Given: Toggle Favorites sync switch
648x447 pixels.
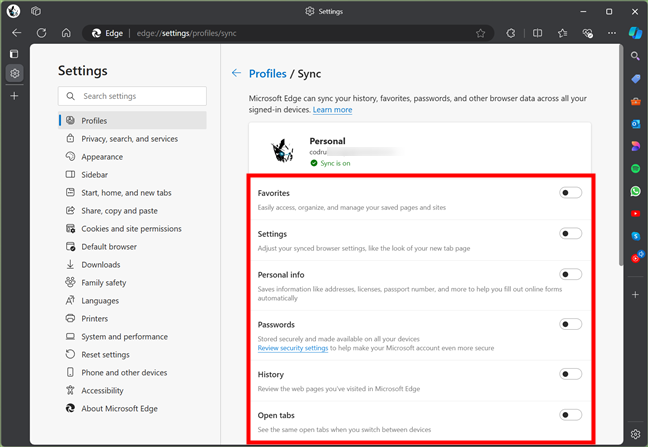Looking at the screenshot, I should click(570, 193).
